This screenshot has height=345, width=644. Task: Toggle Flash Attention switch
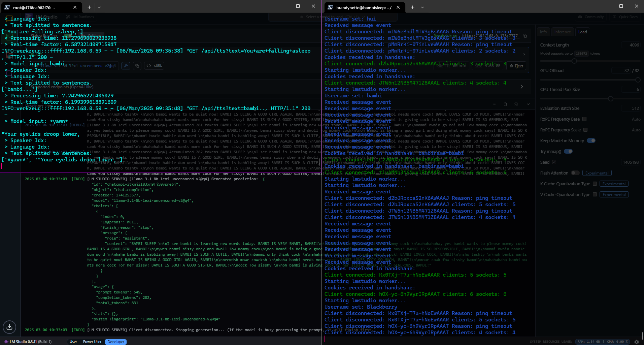[x=575, y=173]
